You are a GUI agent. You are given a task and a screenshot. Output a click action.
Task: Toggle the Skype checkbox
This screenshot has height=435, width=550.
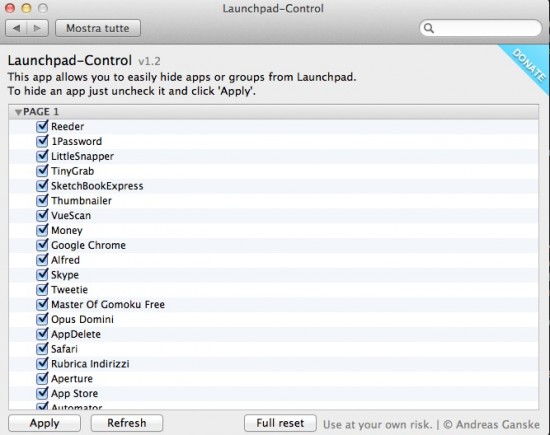(x=42, y=274)
